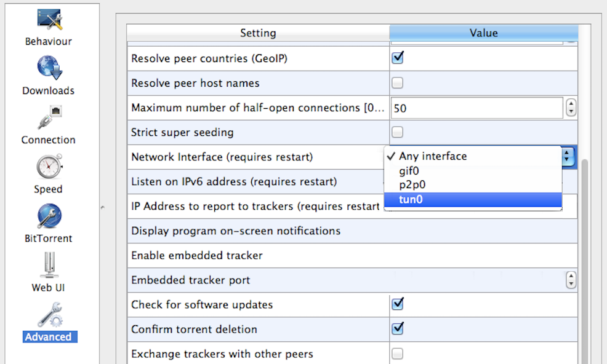Screen dimensions: 607x364
Task: Disable Confirm torrent deletion checkbox
Action: pos(398,329)
